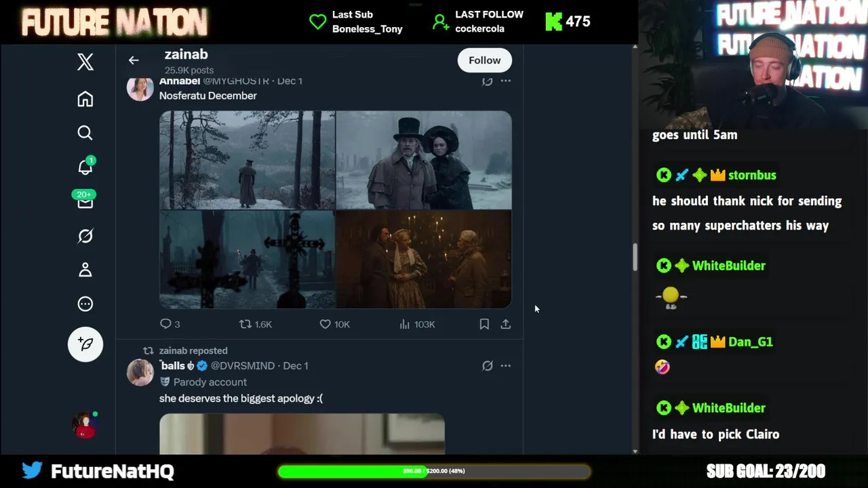Click the yellow emote under WhiteBuilder
The image size is (868, 488).
[x=671, y=297]
